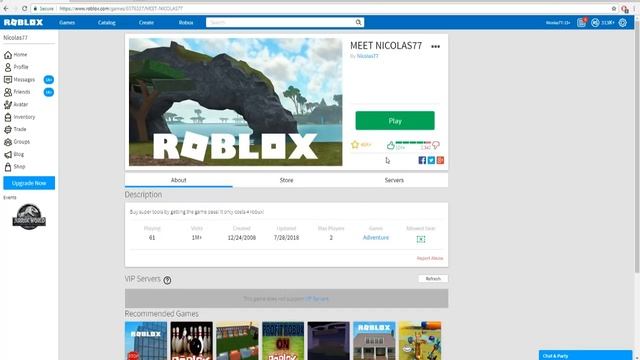Screen dimensions: 640x360
Task: Share the game on Google Plus
Action: click(x=440, y=160)
